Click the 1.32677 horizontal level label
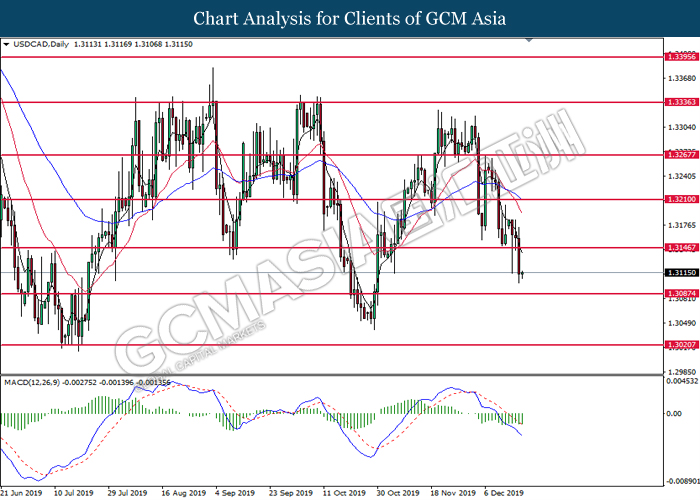The width and height of the screenshot is (700, 500). 680,155
